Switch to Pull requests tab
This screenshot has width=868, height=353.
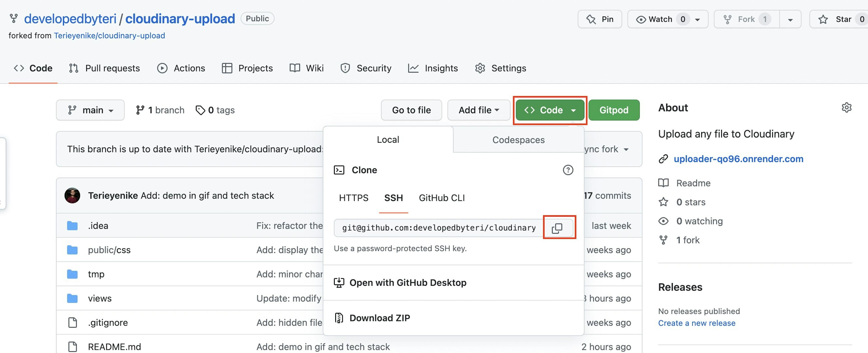pos(104,68)
